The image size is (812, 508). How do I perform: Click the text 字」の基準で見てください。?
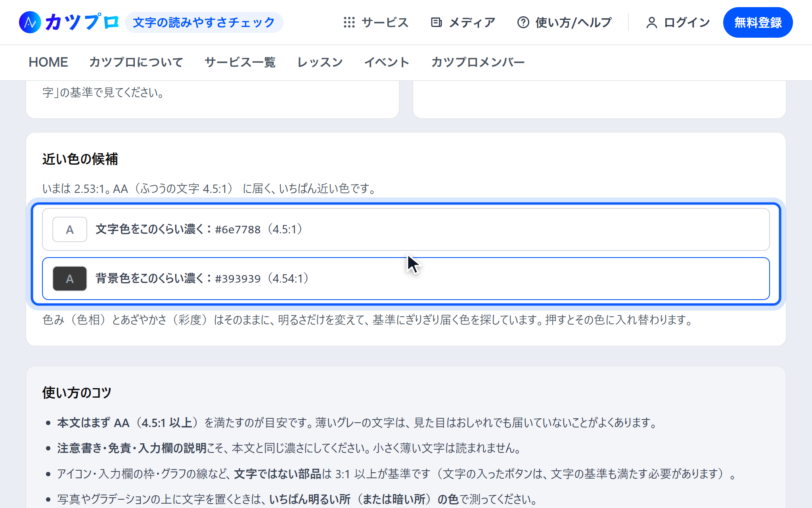click(x=103, y=92)
